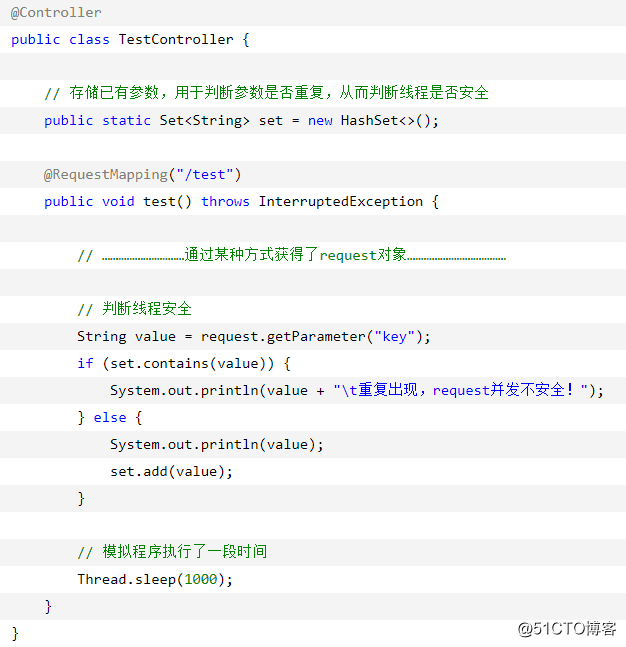Image resolution: width=626 pixels, height=647 pixels.
Task: Click the 'if (set.contains(value)) {' line
Action: point(184,364)
